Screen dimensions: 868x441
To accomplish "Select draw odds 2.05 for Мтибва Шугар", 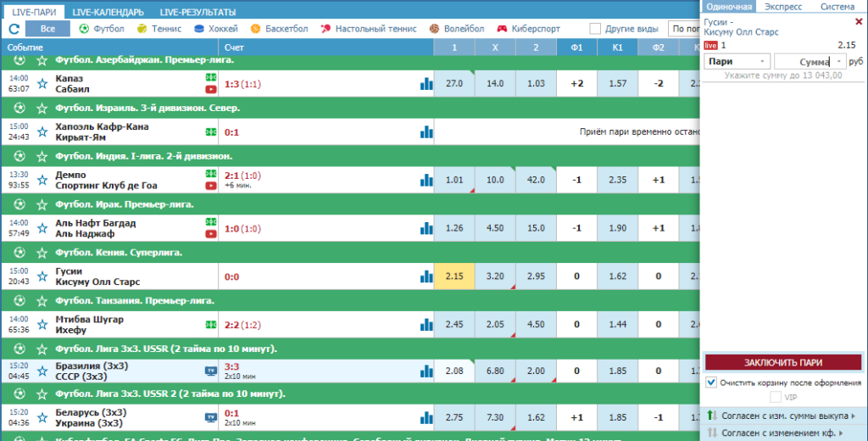I will [495, 325].
